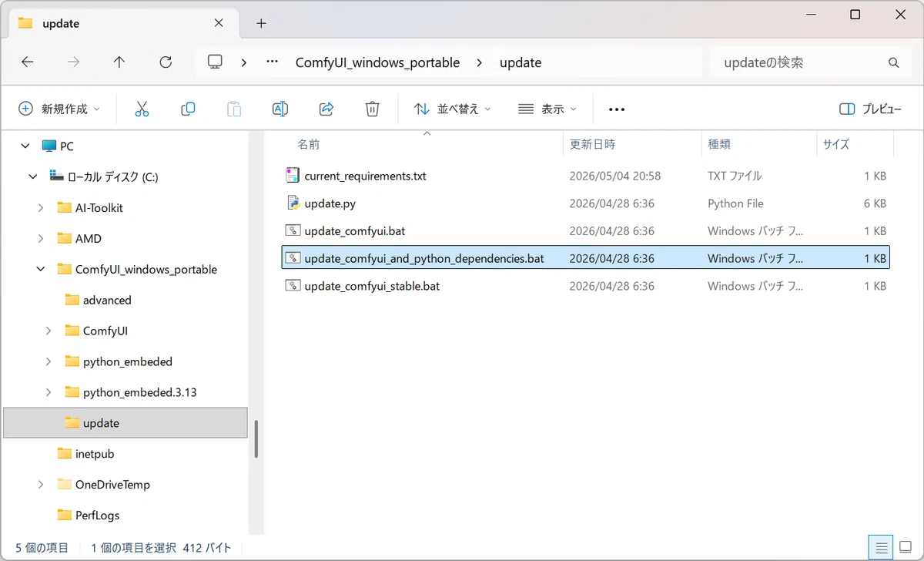
Task: Expand the AI-Toolkit folder node
Action: [41, 207]
